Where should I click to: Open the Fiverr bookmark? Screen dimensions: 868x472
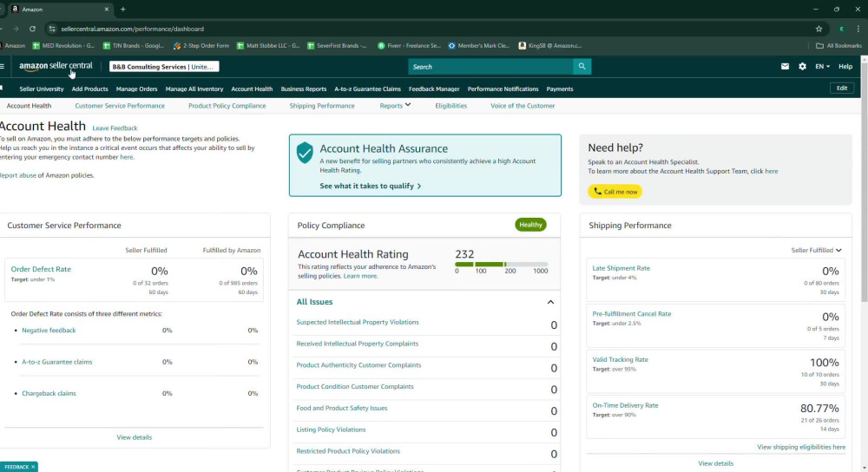pos(409,45)
